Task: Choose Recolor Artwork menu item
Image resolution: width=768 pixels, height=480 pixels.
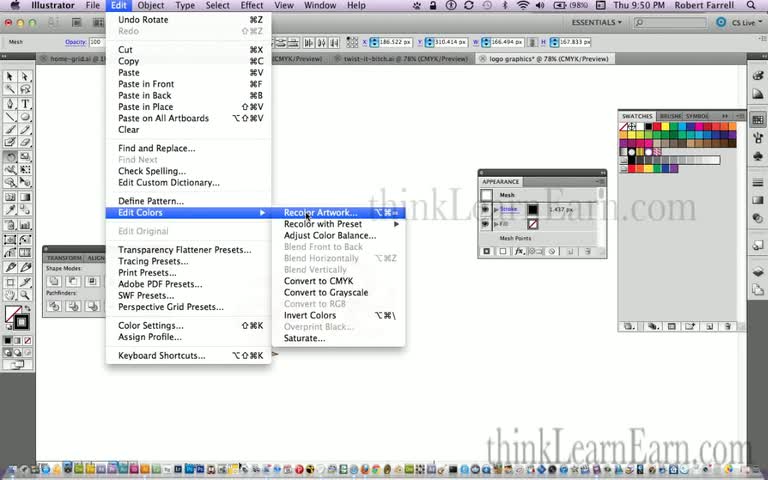Action: click(x=338, y=213)
